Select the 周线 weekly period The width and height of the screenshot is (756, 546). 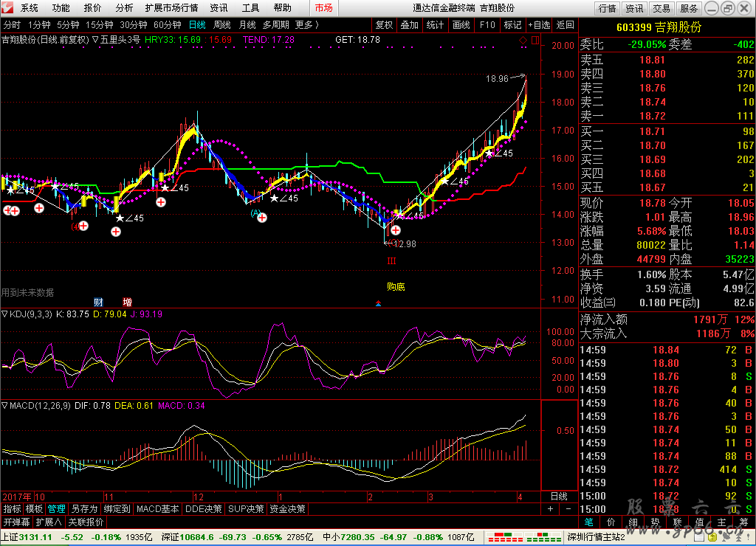[222, 25]
